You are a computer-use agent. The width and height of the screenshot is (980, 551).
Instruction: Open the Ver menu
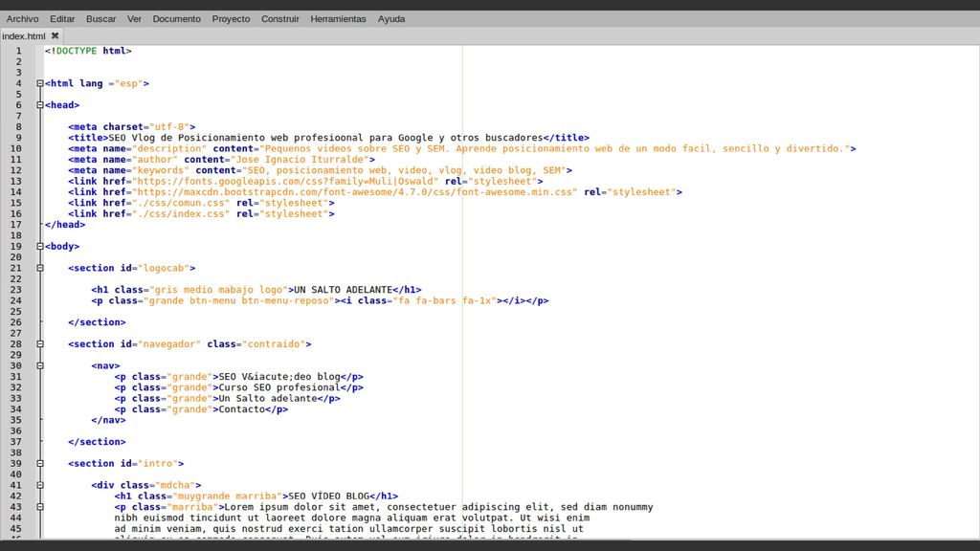pyautogui.click(x=134, y=19)
